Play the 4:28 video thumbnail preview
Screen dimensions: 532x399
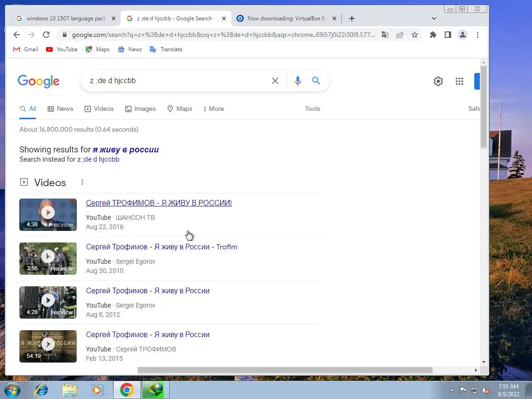[48, 302]
